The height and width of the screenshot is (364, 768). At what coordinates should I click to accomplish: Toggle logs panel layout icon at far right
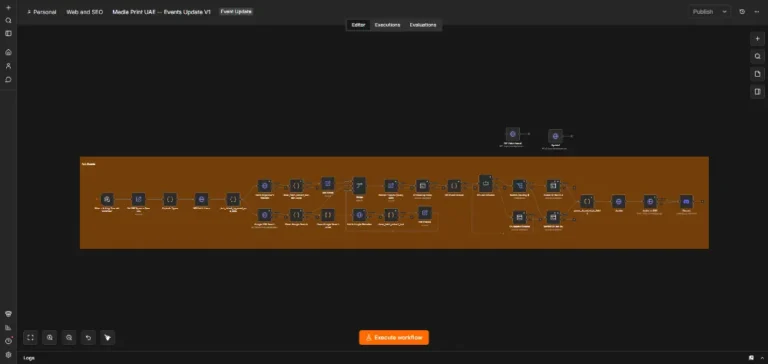click(x=761, y=358)
